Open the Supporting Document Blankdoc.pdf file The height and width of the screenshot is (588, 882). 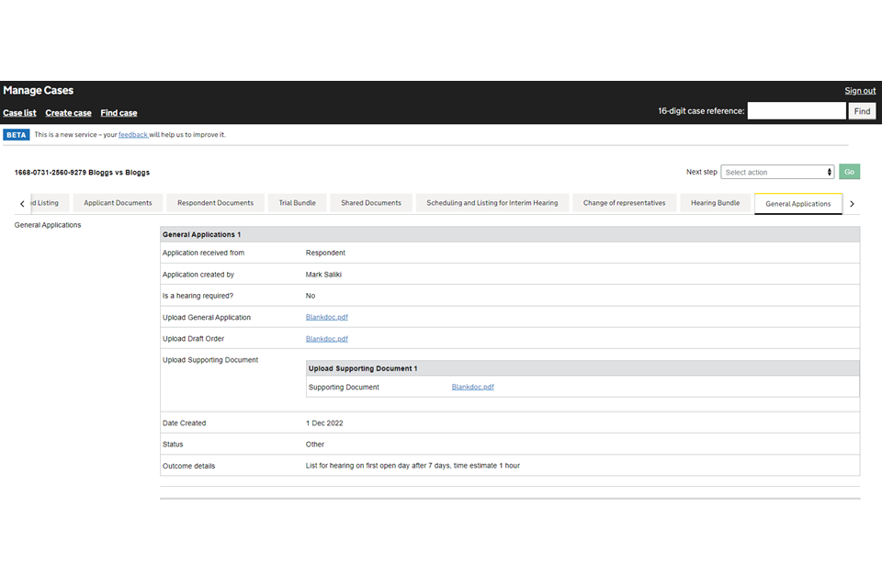(x=472, y=387)
